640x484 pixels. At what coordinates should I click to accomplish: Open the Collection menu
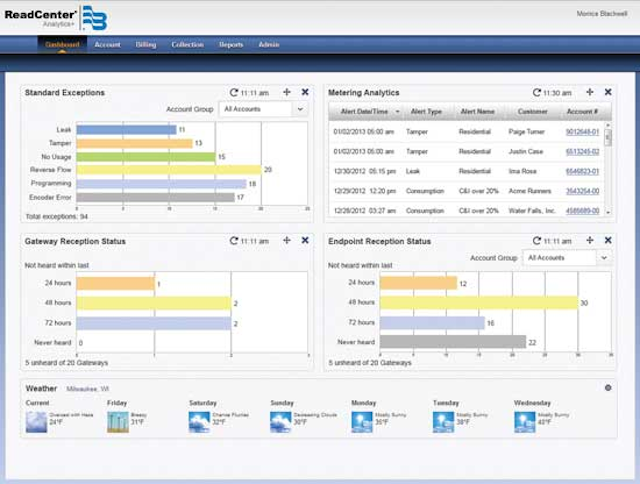[x=187, y=44]
